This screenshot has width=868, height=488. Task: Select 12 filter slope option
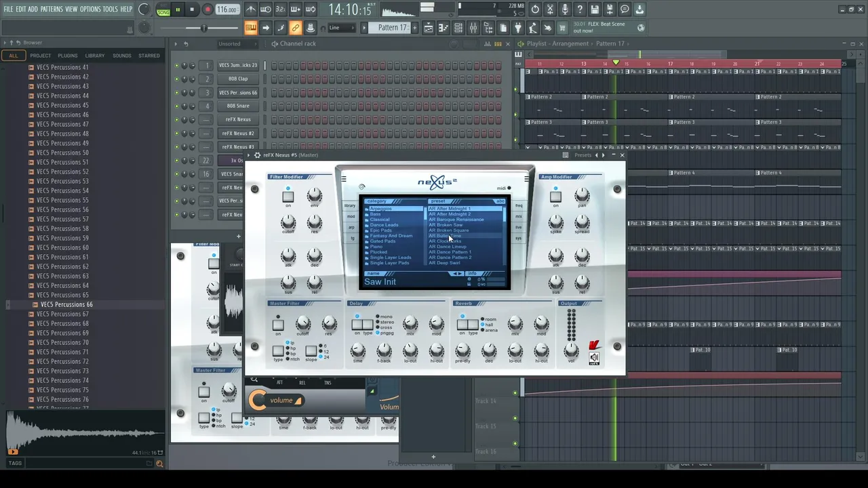pyautogui.click(x=323, y=351)
